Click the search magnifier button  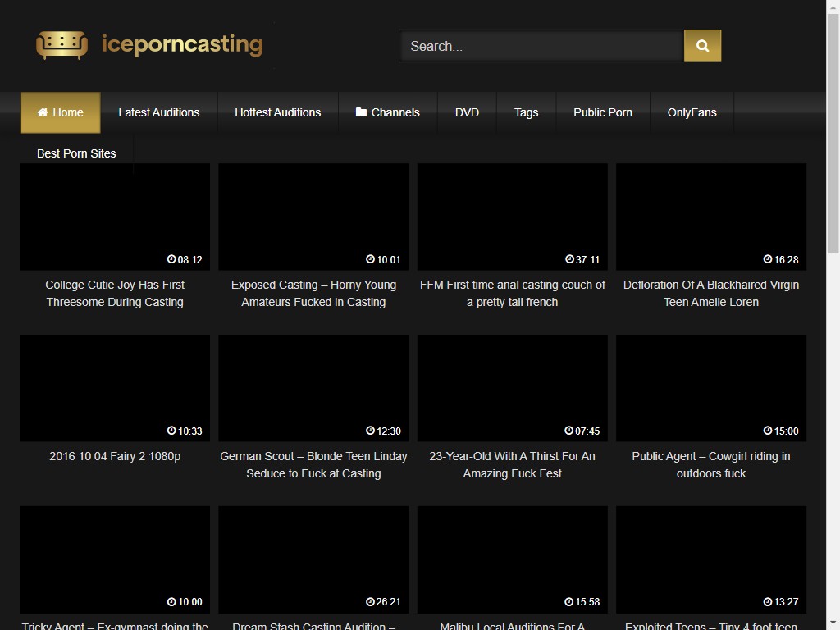coord(702,46)
